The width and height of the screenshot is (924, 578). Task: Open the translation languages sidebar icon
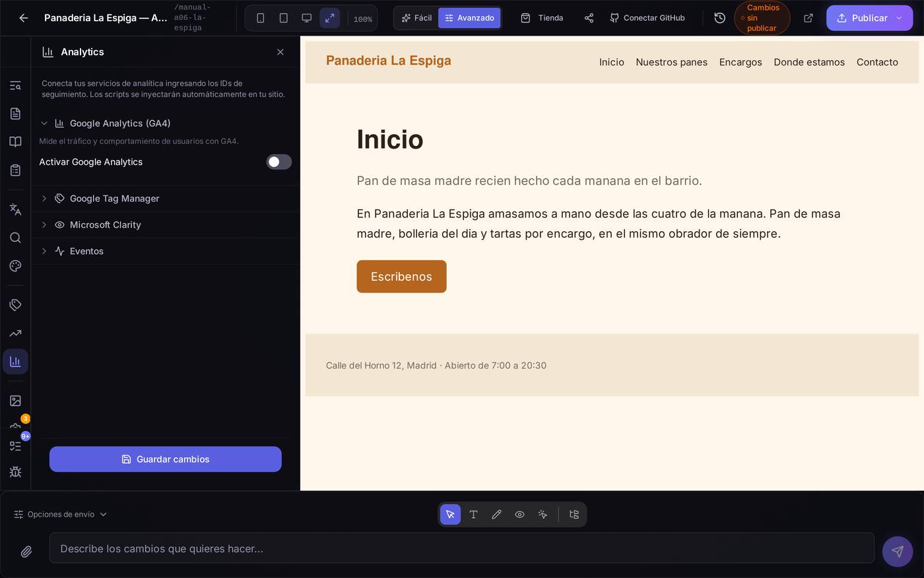pos(15,209)
